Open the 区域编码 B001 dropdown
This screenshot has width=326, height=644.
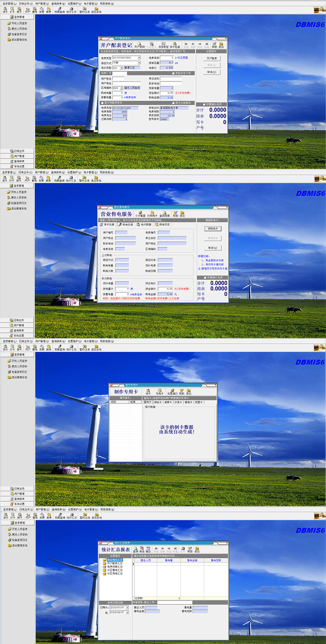[121, 88]
